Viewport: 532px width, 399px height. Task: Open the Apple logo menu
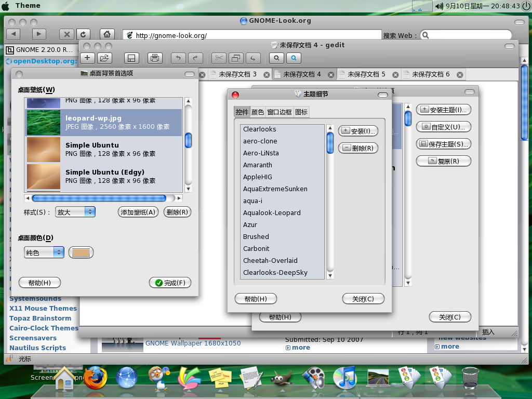[x=6, y=6]
